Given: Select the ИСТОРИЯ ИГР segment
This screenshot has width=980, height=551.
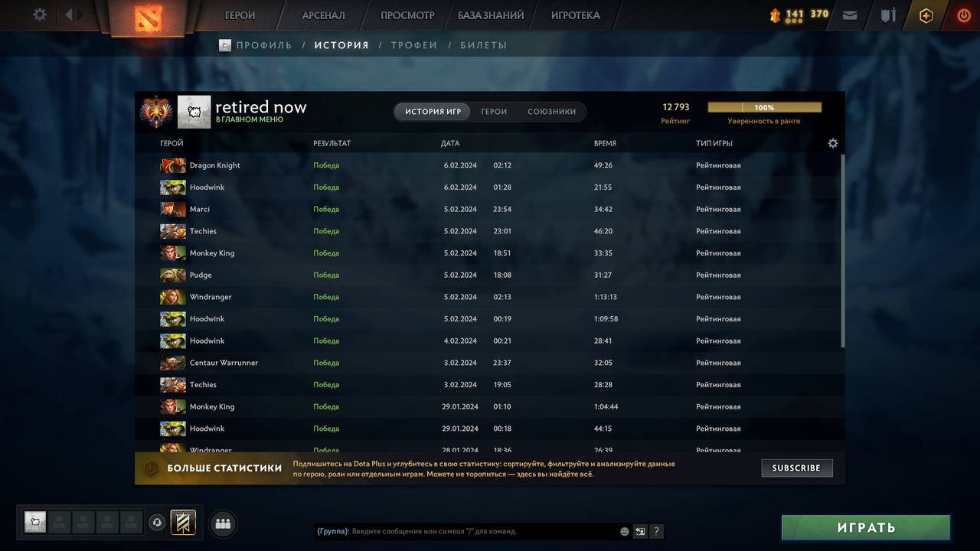Looking at the screenshot, I should [433, 112].
